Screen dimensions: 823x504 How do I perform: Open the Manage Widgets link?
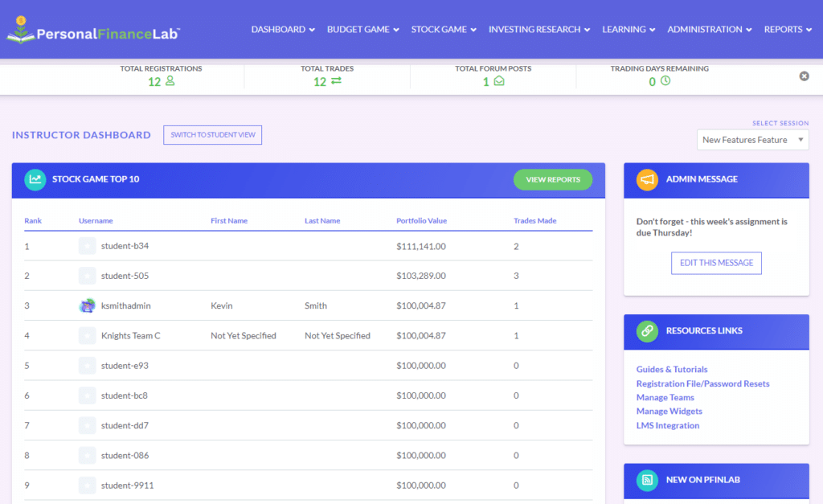pyautogui.click(x=669, y=411)
